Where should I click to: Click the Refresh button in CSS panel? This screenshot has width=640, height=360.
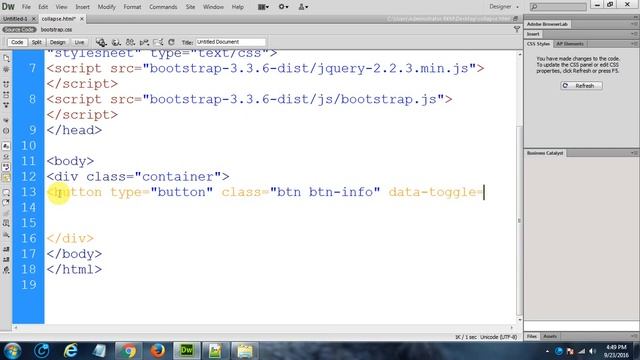point(581,86)
